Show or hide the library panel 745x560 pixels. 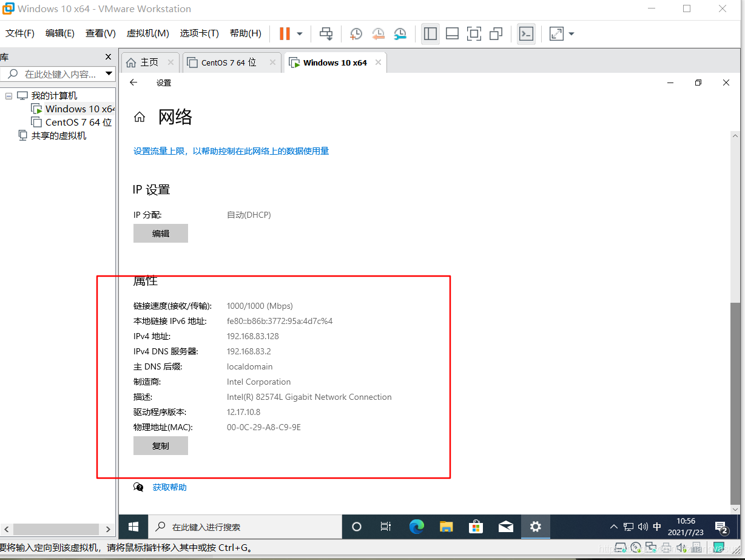[430, 33]
